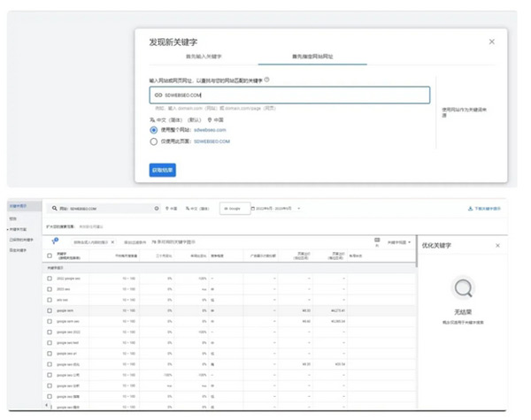Open the Google search network dropdown
Screen dimensions: 531x420
click(231, 209)
